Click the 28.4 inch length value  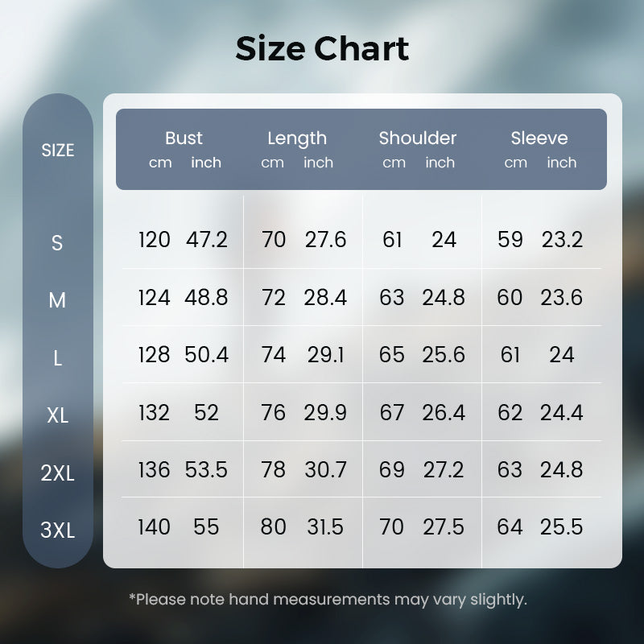click(325, 297)
